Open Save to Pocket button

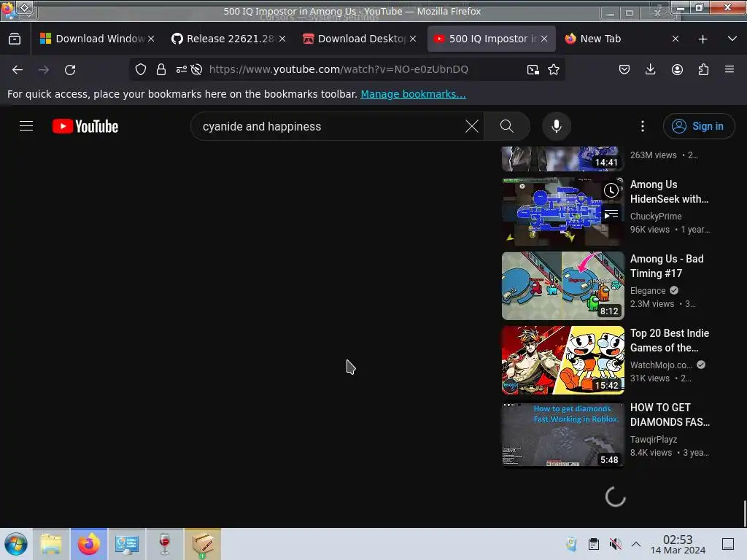[624, 69]
